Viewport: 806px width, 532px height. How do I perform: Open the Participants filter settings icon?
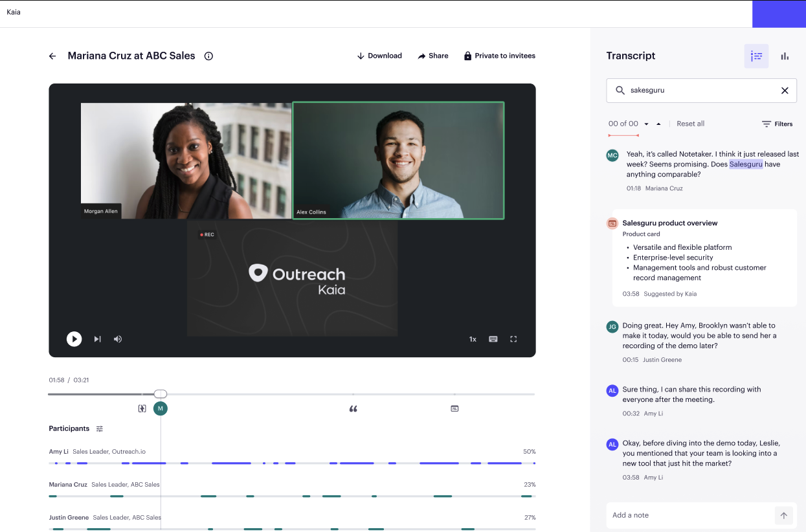pos(100,428)
